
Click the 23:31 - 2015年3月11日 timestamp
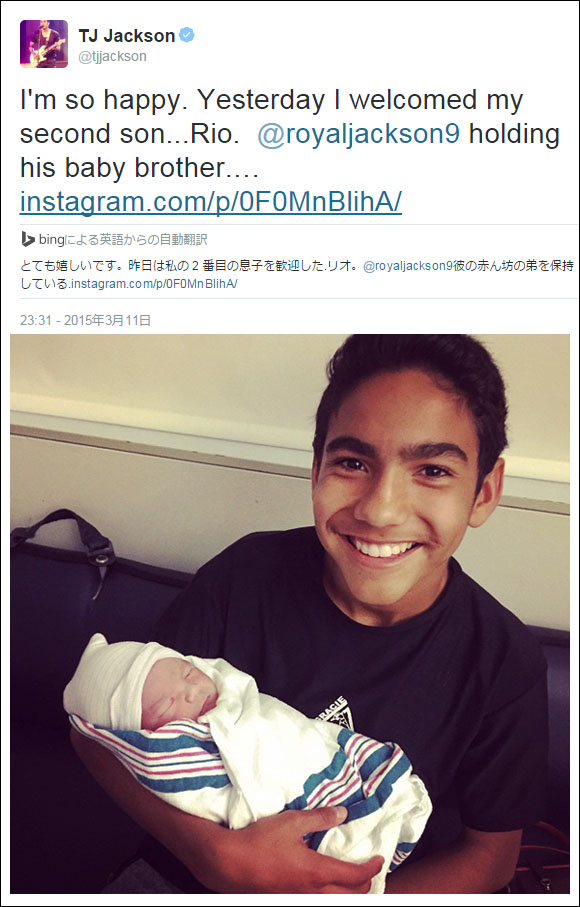point(86,320)
